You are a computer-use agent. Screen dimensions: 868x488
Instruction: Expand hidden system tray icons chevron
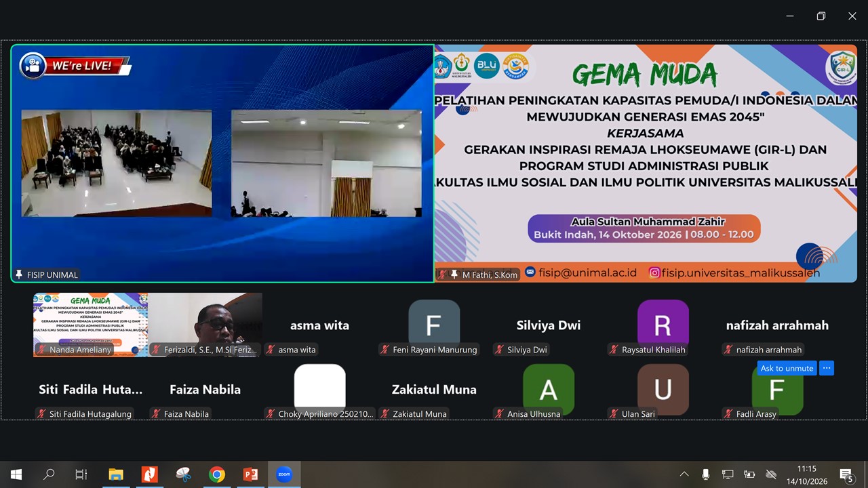pyautogui.click(x=684, y=474)
